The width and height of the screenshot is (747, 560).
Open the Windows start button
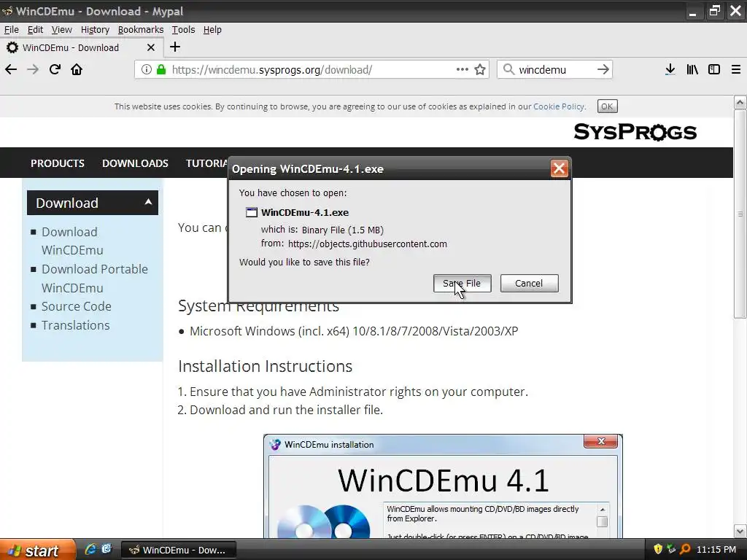click(37, 550)
